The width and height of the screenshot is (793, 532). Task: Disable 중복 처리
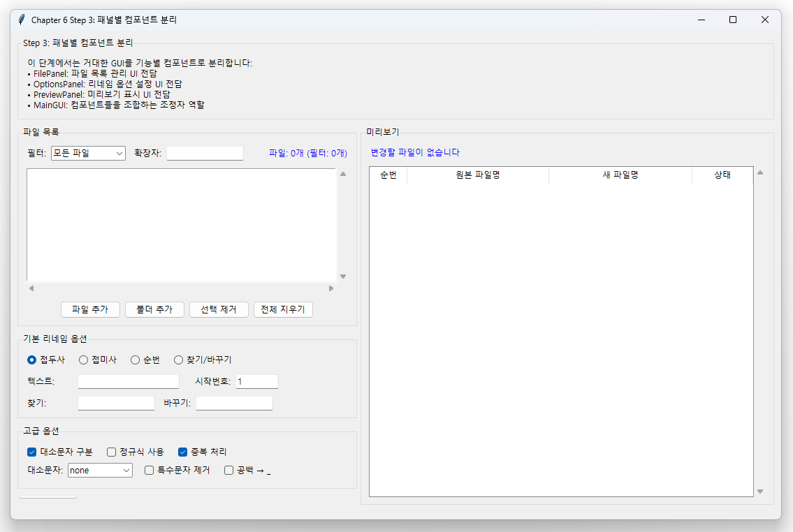(x=182, y=452)
